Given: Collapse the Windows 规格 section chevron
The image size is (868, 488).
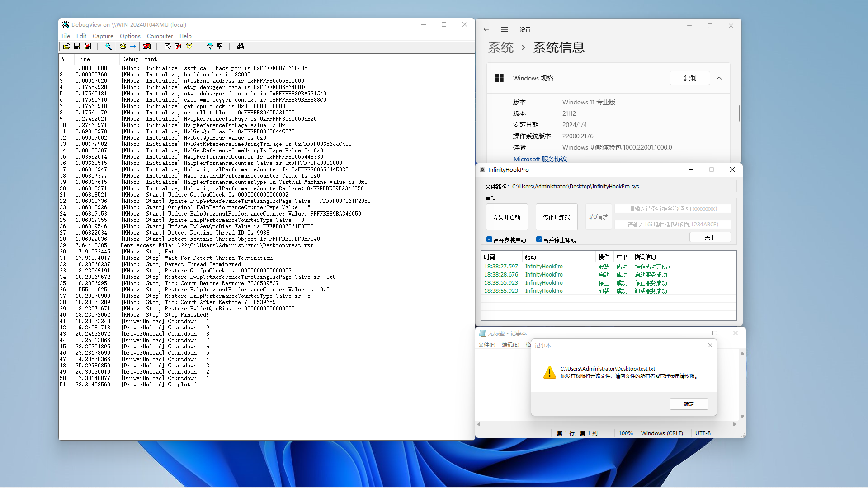Looking at the screenshot, I should 719,78.
